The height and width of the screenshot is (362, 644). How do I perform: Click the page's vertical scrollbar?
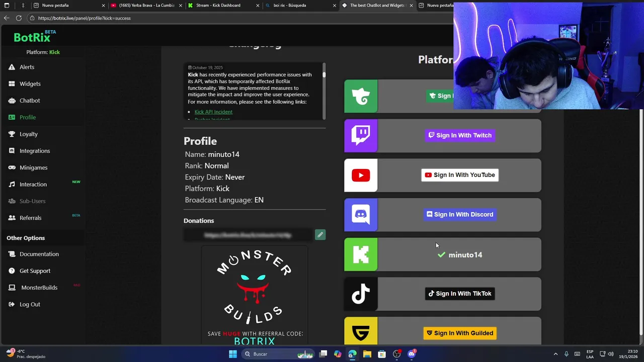tap(640, 221)
